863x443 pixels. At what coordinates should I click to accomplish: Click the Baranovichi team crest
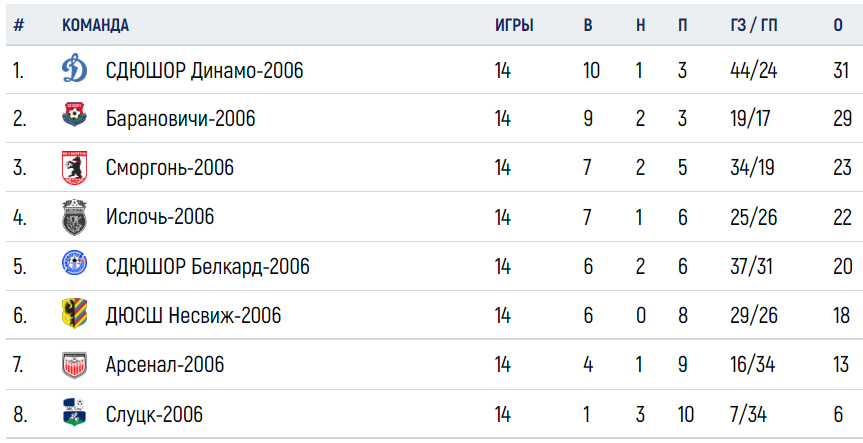(x=74, y=114)
